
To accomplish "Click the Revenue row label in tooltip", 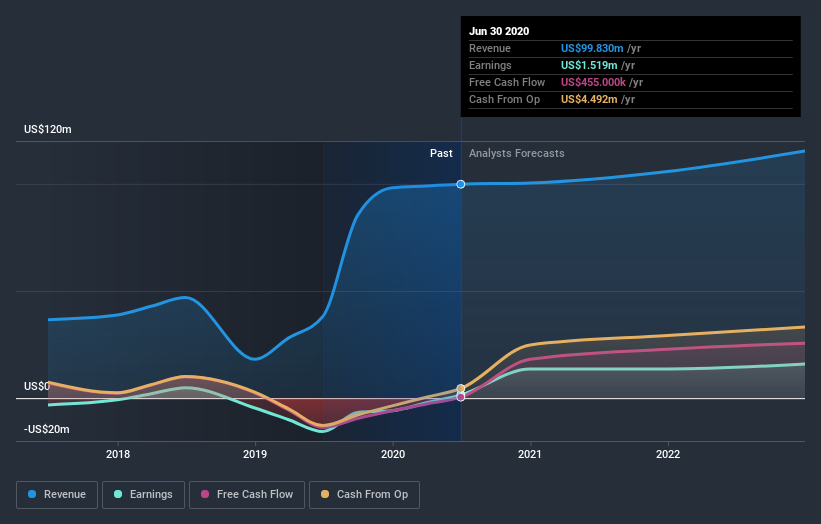I will coord(490,48).
